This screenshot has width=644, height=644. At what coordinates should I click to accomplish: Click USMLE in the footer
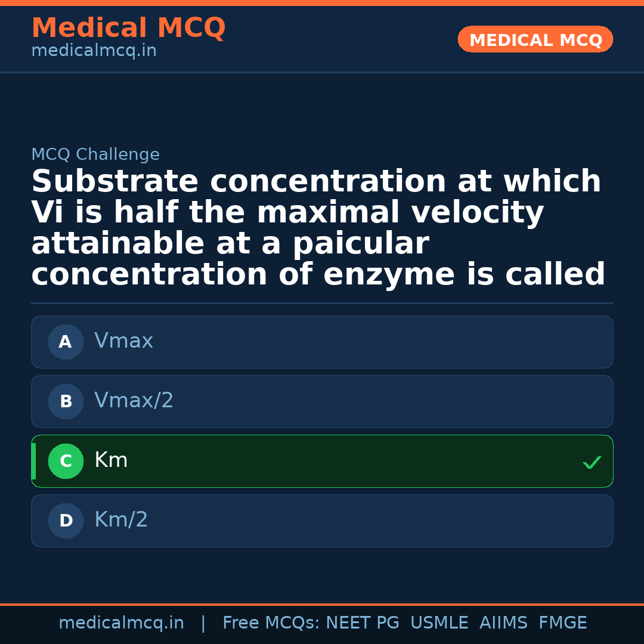pyautogui.click(x=439, y=623)
